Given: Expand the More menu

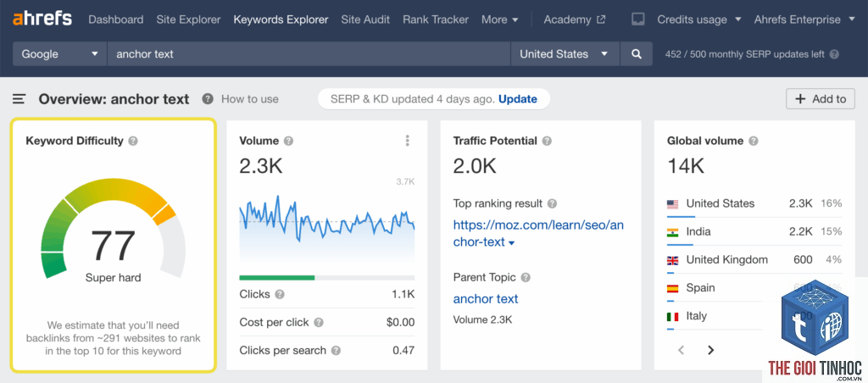Looking at the screenshot, I should click(500, 19).
